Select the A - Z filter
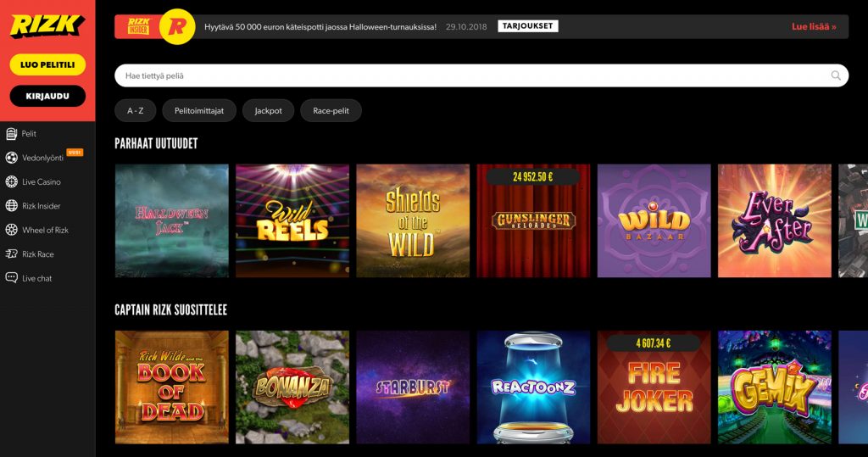This screenshot has width=868, height=457. click(x=136, y=111)
